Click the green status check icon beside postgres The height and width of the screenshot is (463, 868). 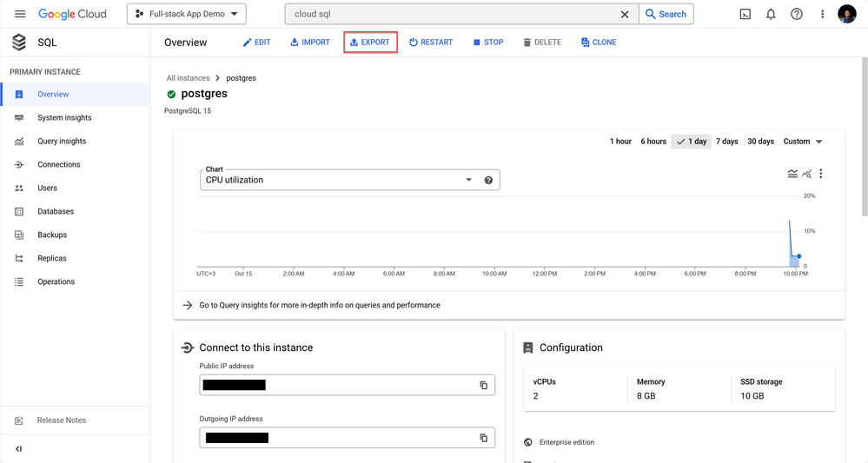[x=172, y=94]
